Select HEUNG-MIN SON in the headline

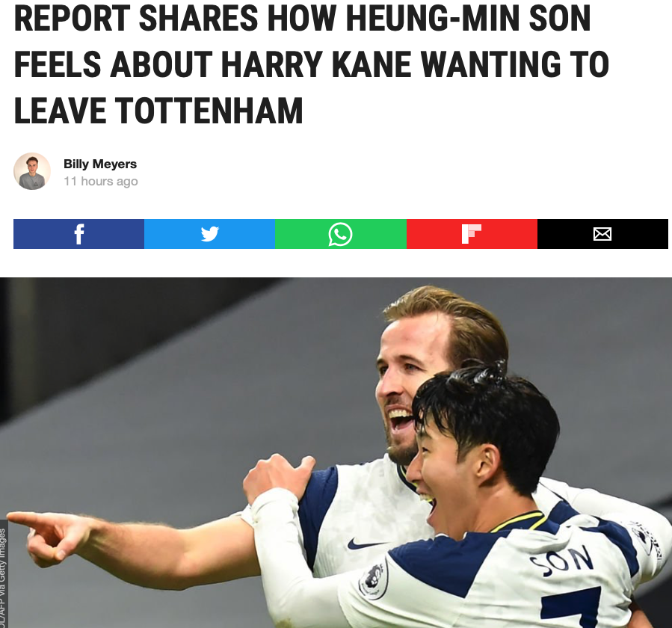[430, 19]
